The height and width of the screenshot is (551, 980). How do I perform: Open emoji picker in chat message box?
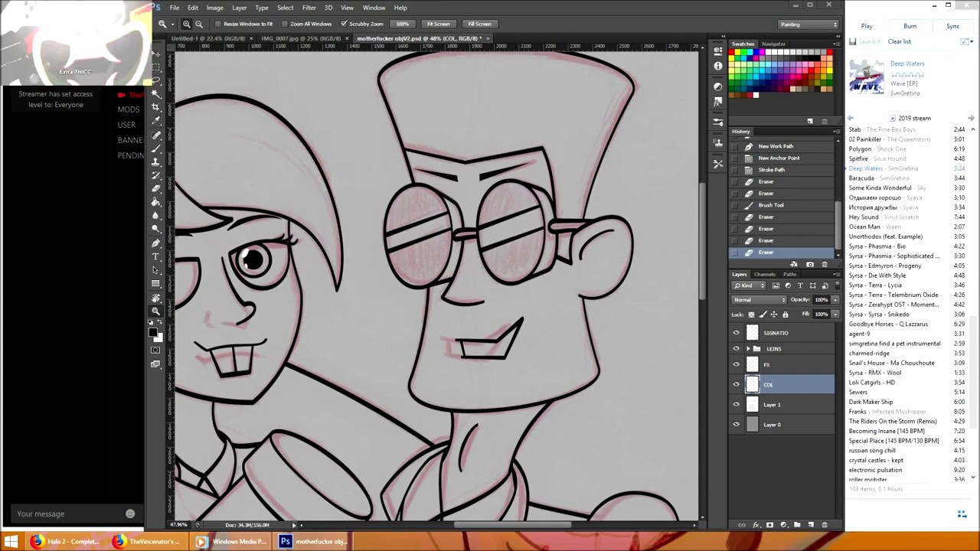click(130, 514)
